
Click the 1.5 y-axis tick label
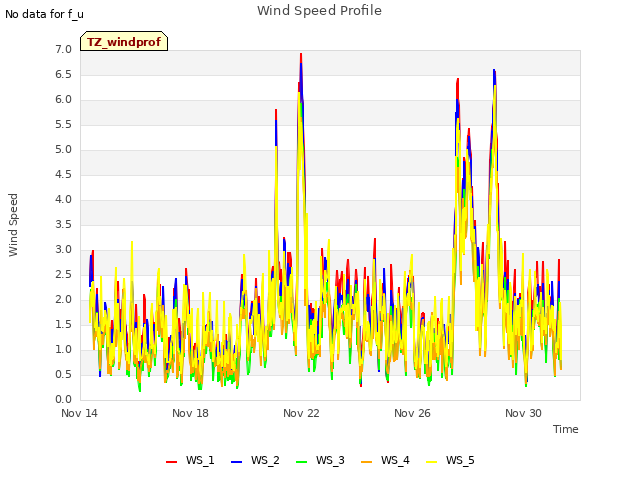tap(63, 324)
